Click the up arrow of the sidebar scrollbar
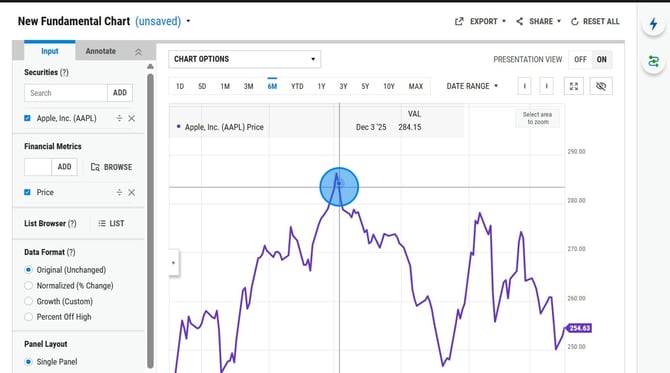 point(150,66)
